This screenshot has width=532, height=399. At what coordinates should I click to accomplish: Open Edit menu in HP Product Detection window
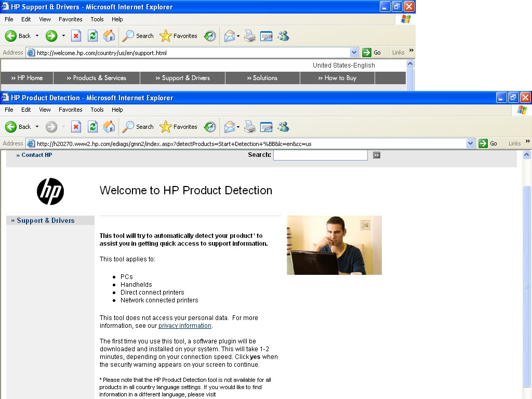(x=26, y=110)
